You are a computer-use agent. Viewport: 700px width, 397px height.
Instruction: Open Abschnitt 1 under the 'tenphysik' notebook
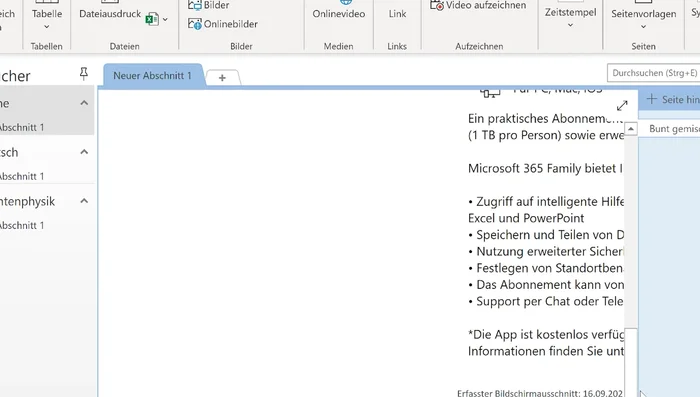[x=22, y=226]
